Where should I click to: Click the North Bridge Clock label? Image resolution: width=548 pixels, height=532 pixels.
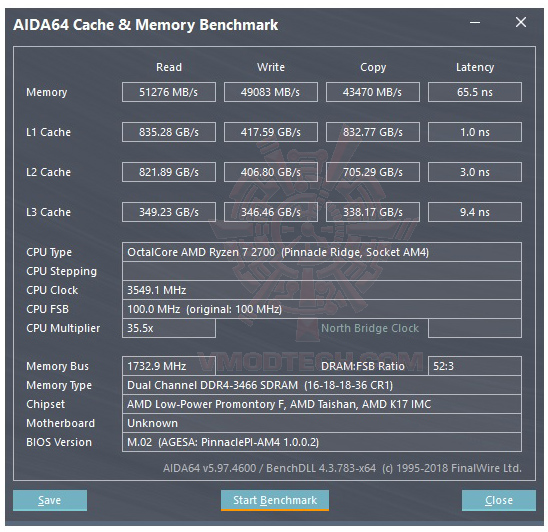coord(370,328)
